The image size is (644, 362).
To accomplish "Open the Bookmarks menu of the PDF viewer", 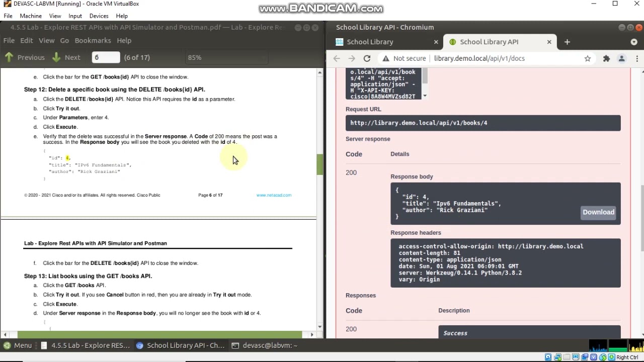I will [93, 41].
